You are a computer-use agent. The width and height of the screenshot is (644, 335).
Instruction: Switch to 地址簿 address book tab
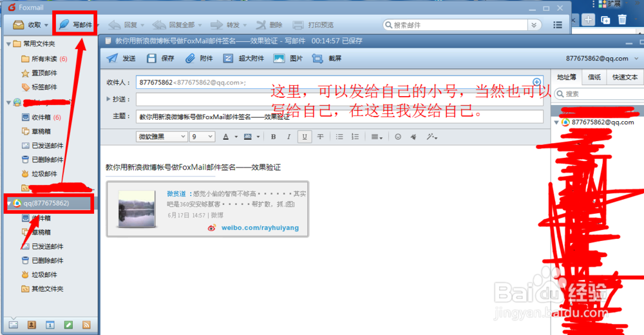tap(566, 77)
